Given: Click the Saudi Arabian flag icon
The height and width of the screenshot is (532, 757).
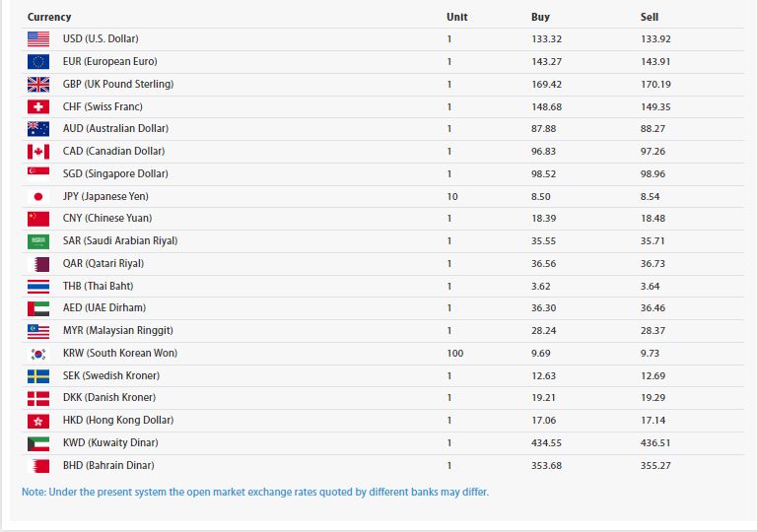Looking at the screenshot, I should coord(38,241).
